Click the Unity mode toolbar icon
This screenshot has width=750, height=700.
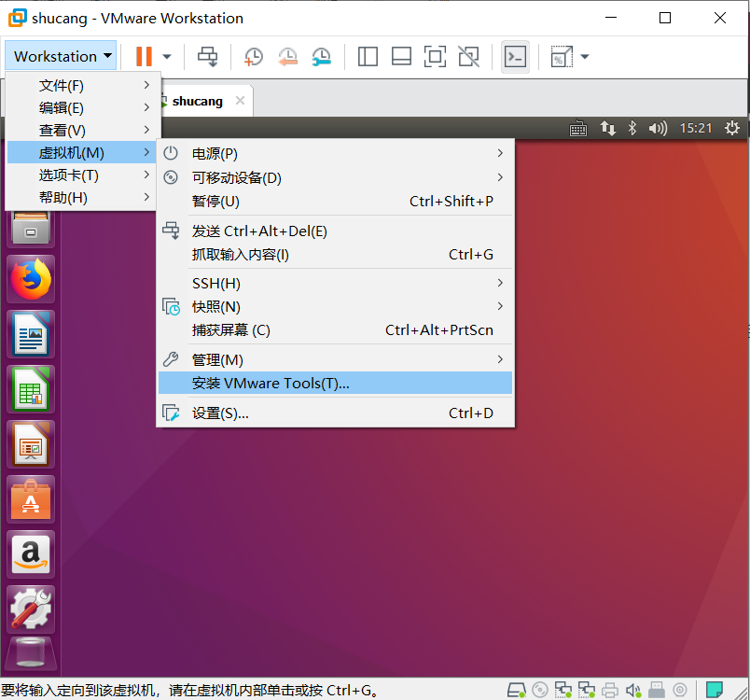point(468,56)
